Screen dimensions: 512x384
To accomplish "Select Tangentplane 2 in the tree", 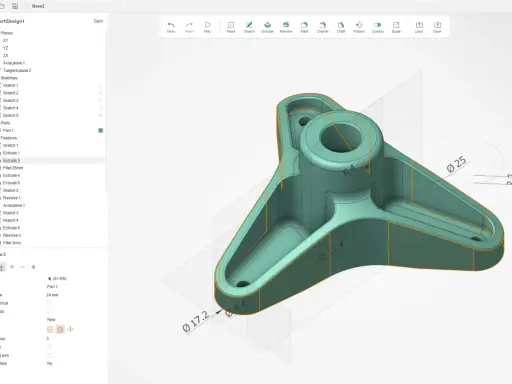I will click(17, 70).
